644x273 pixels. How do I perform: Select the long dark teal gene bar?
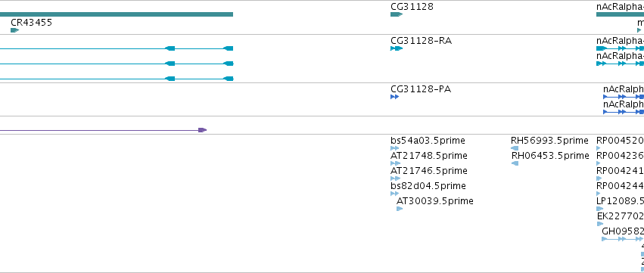point(117,14)
